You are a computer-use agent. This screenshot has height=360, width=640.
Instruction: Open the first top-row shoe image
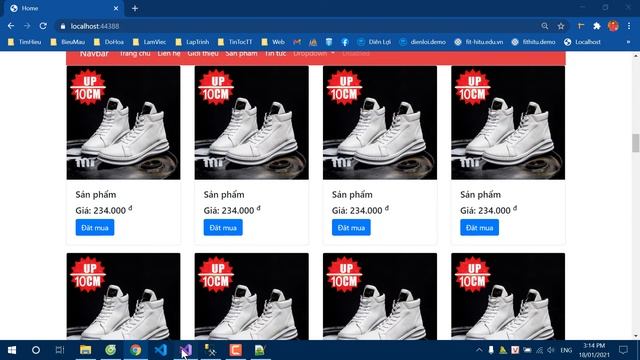(x=123, y=122)
